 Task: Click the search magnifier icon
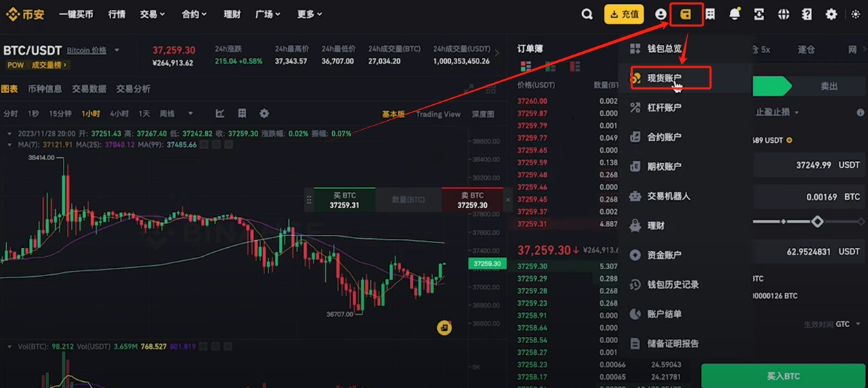pyautogui.click(x=587, y=14)
